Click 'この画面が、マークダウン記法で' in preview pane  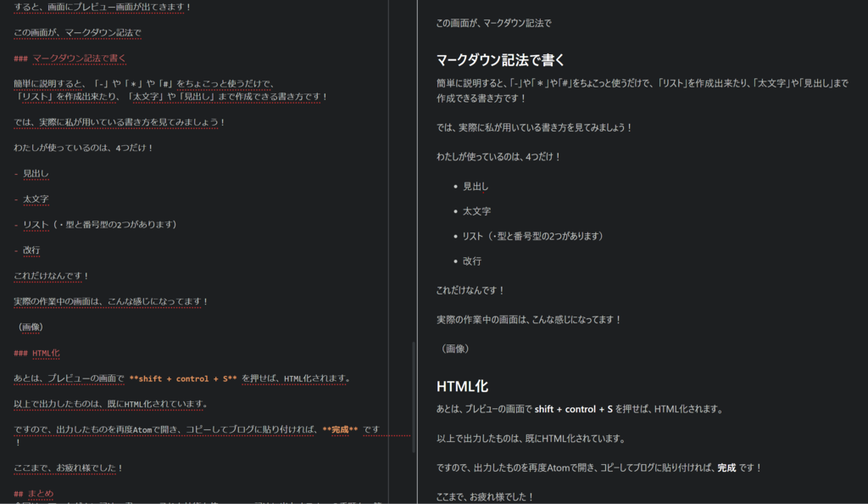click(x=494, y=23)
